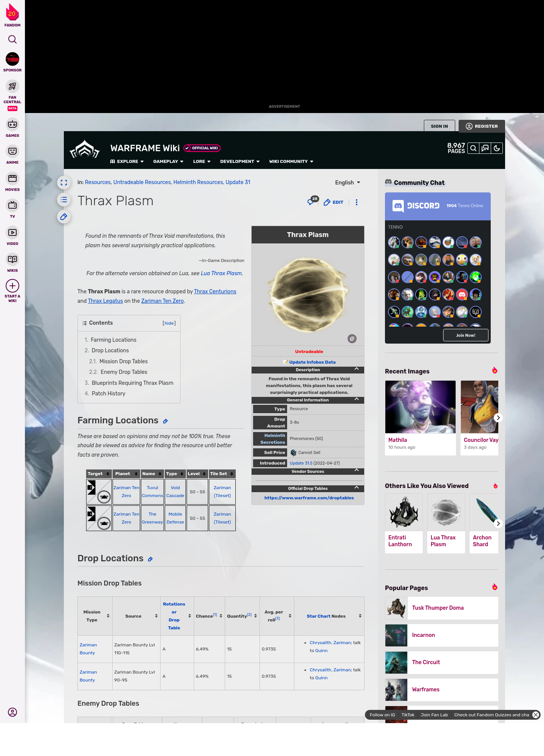The height and width of the screenshot is (756, 544).
Task: Open the Thrax Centurions link
Action: (x=215, y=291)
